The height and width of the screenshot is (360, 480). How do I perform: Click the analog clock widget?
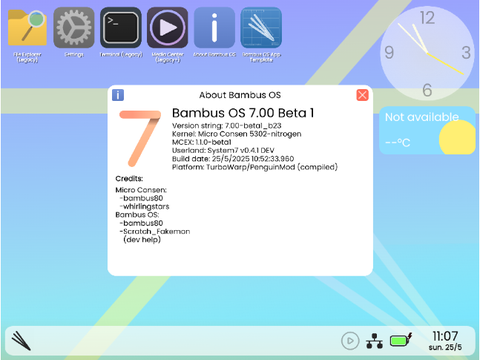(427, 53)
